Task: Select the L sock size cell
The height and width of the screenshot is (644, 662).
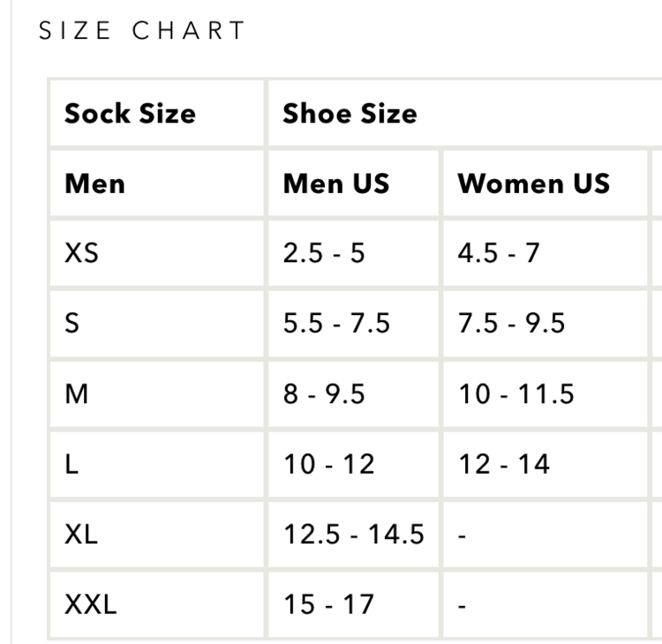Action: [71, 463]
